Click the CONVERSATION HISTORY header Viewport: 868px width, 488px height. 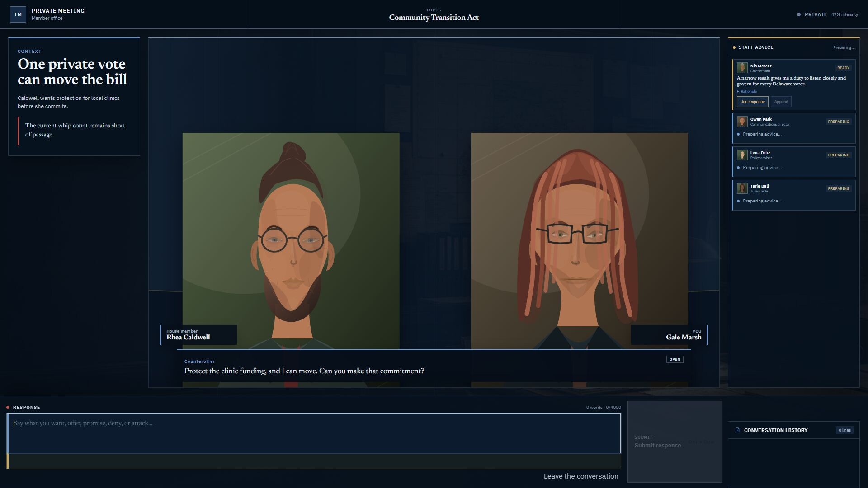pyautogui.click(x=793, y=430)
